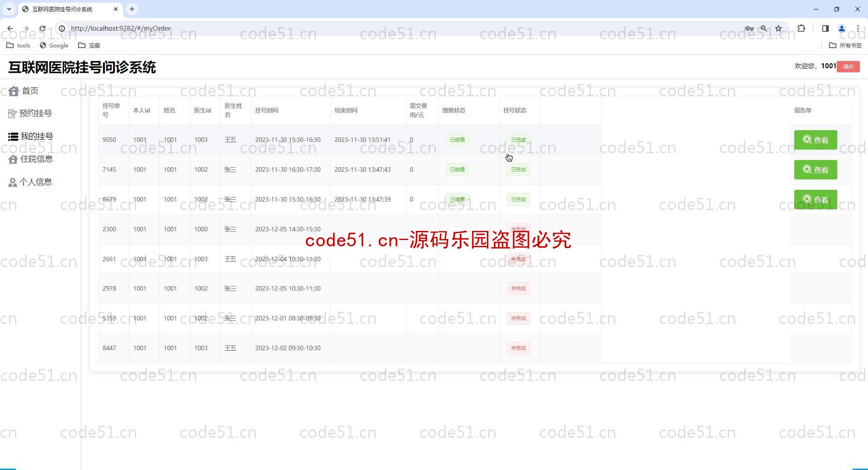Click the 已缴费 tag in row 9050
The width and height of the screenshot is (868, 470).
pos(458,140)
